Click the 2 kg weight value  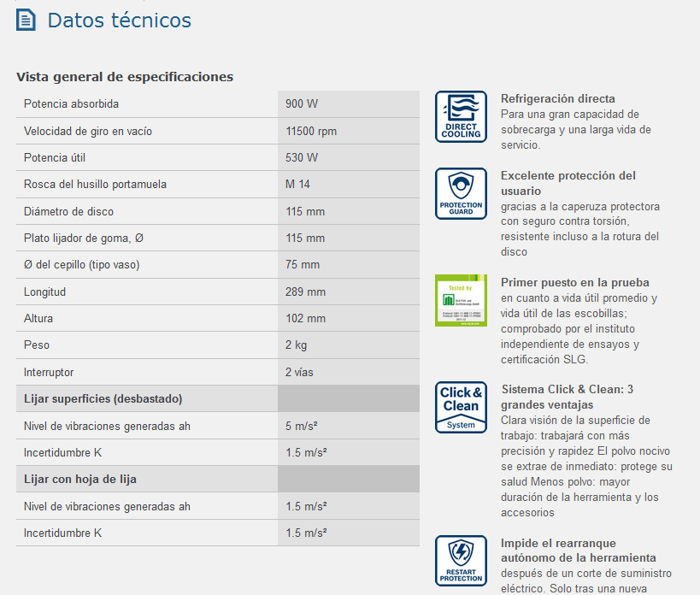click(x=296, y=345)
